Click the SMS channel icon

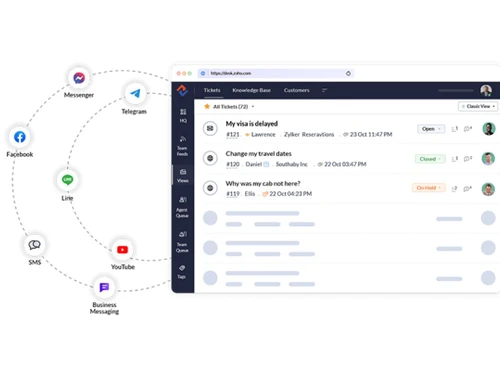click(x=34, y=245)
